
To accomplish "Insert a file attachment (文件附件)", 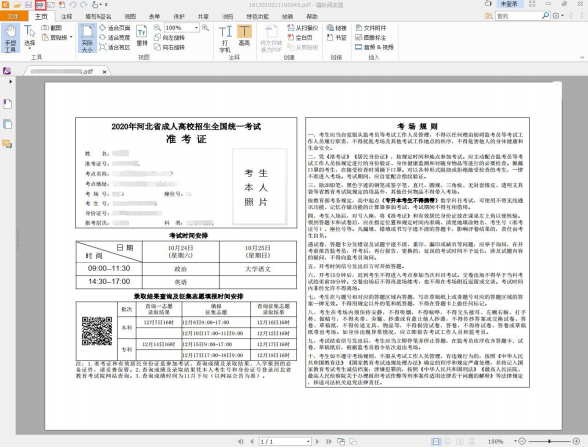I will [x=370, y=28].
